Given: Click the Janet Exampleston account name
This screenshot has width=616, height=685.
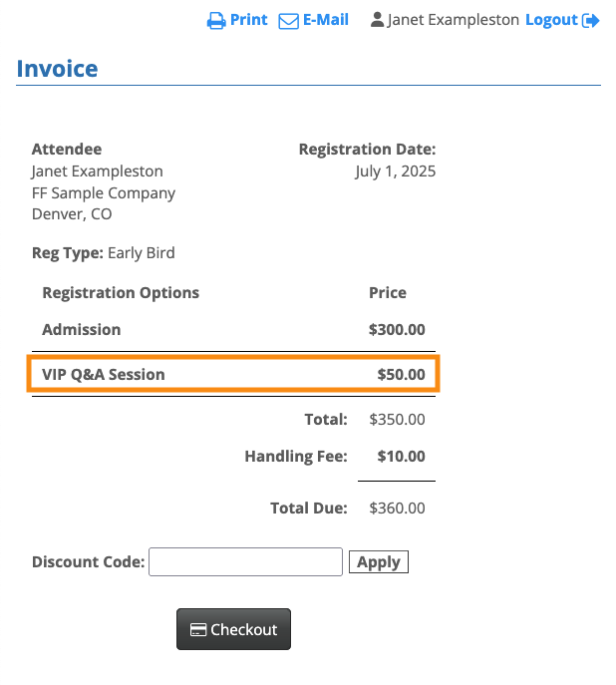Looking at the screenshot, I should point(454,20).
